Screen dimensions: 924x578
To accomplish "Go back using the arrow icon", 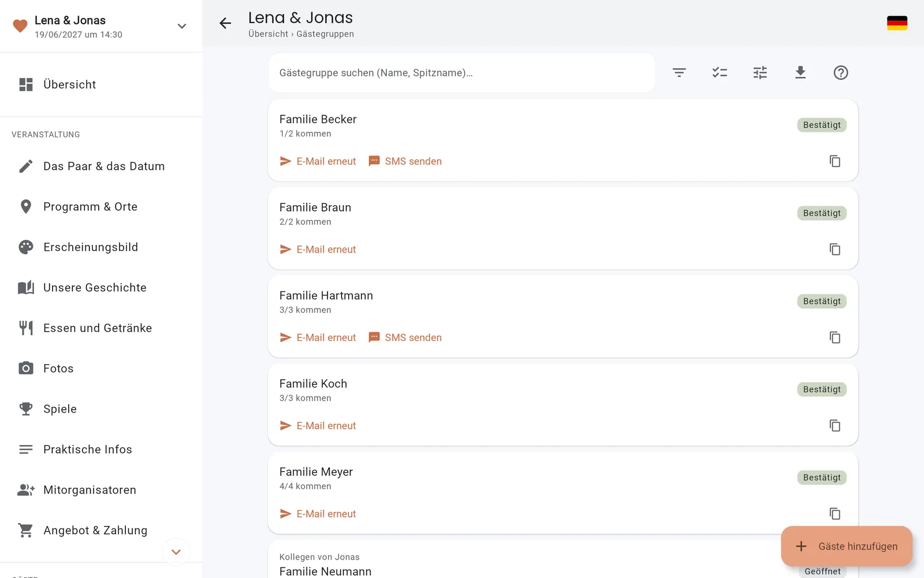I will click(x=225, y=23).
